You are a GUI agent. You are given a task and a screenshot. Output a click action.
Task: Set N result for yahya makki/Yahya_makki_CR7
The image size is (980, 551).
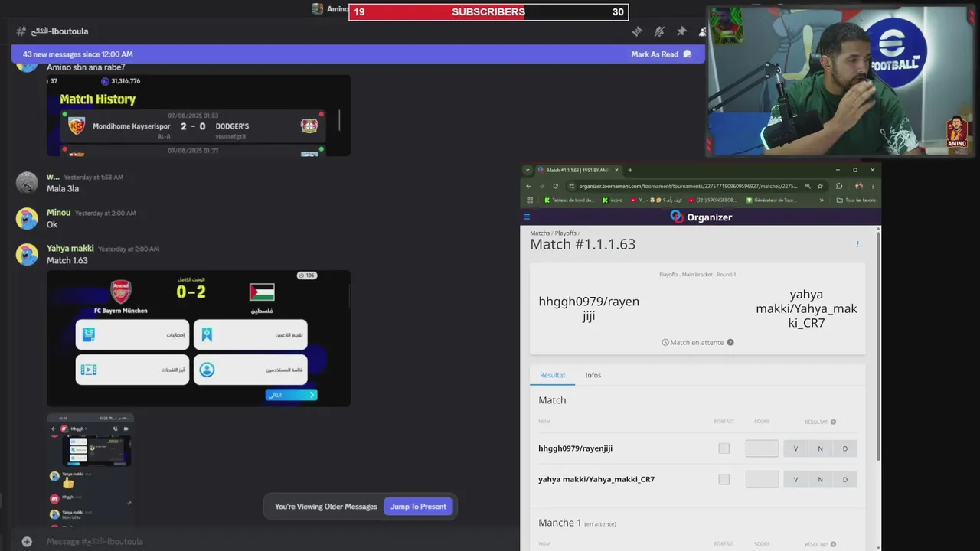pyautogui.click(x=820, y=479)
